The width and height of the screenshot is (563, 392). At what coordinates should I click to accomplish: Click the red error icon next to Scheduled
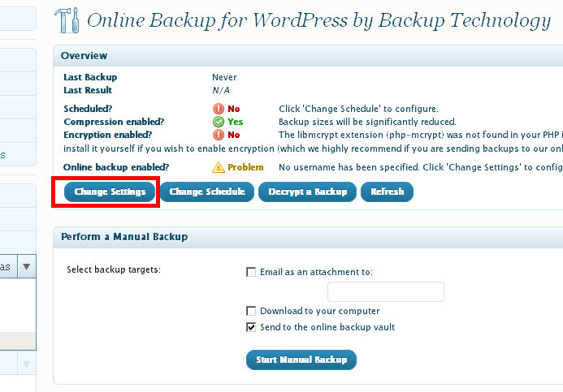pyautogui.click(x=219, y=109)
